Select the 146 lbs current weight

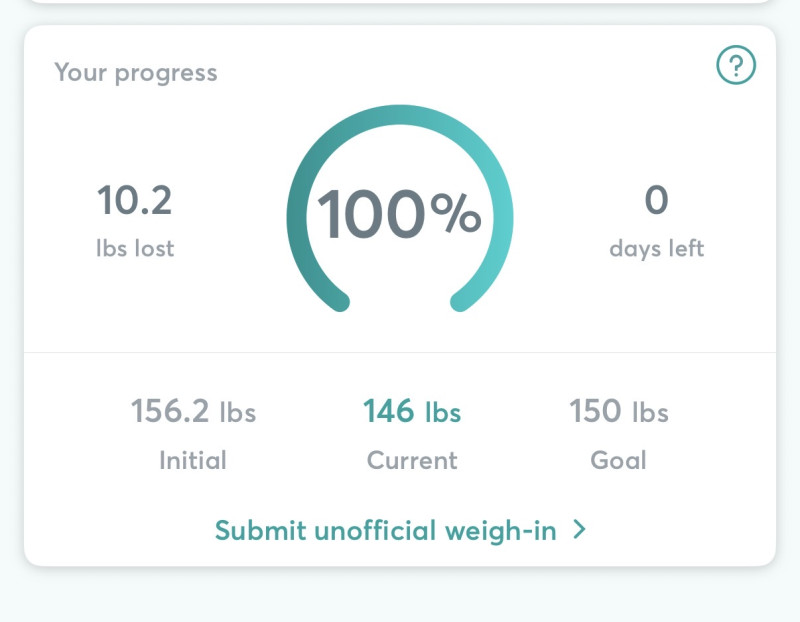411,411
